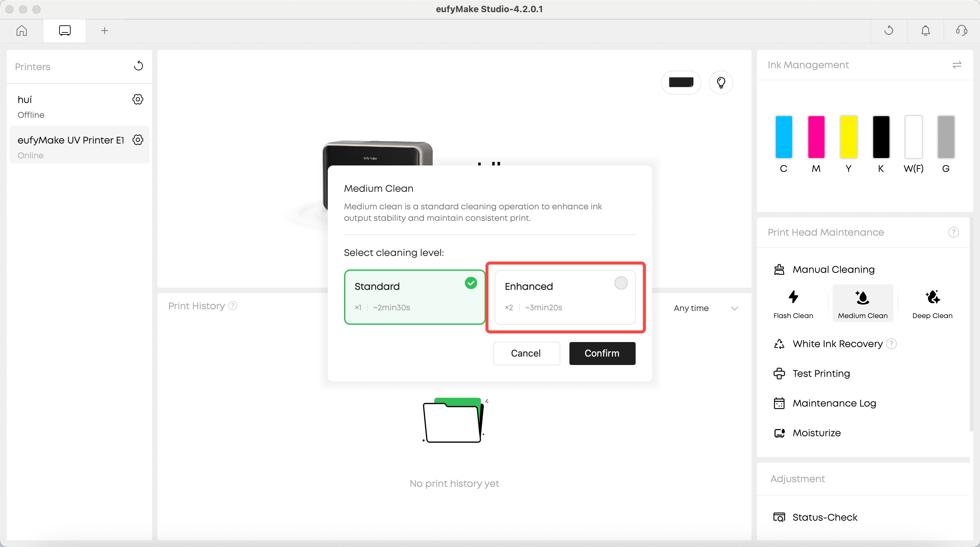This screenshot has width=980, height=547.
Task: Open White Ink Recovery help icon
Action: tap(891, 344)
